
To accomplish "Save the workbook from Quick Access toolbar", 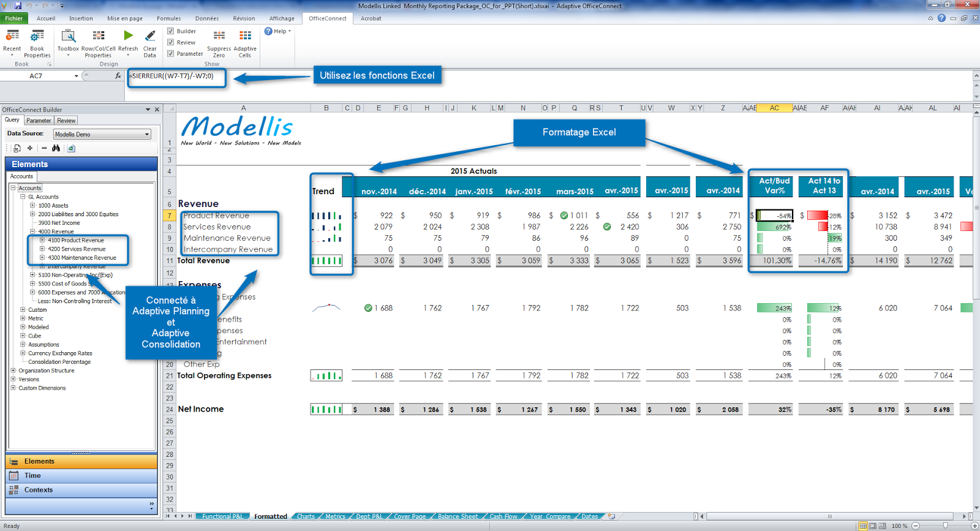I will tap(18, 6).
